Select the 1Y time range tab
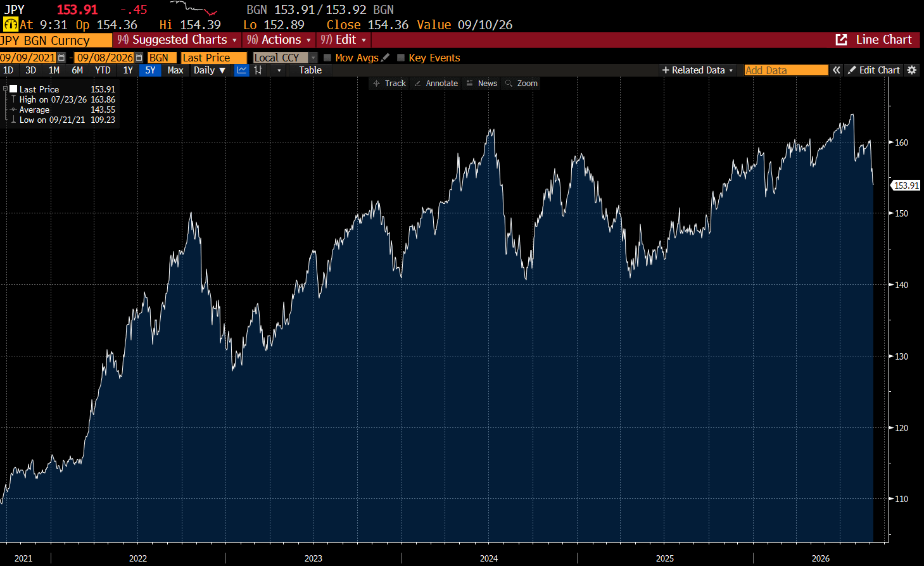Image resolution: width=924 pixels, height=566 pixels. (128, 70)
